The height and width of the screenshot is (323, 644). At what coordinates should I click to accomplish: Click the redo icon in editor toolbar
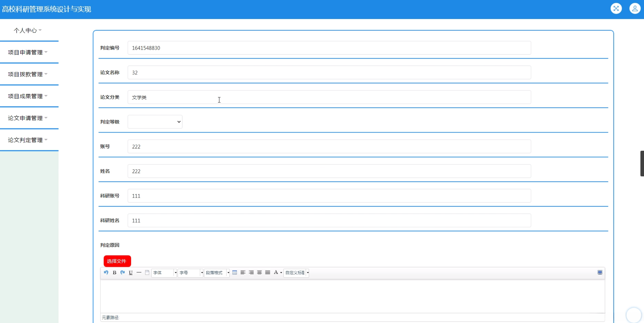122,272
